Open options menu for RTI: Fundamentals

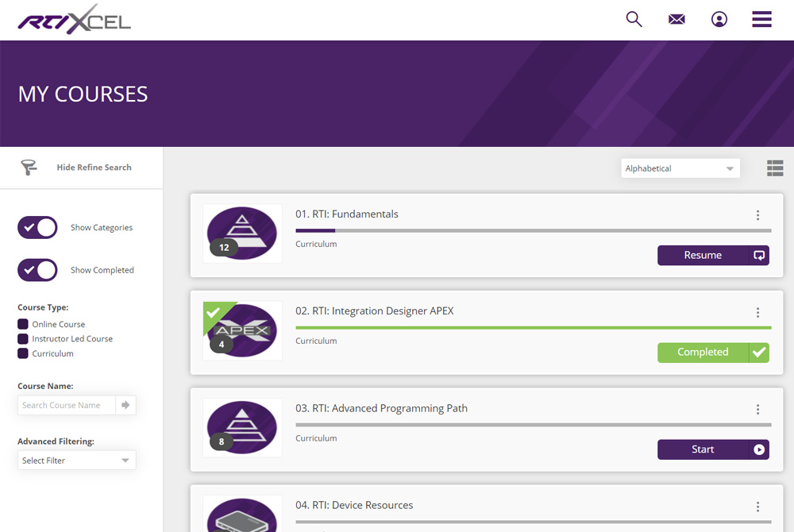coord(757,215)
